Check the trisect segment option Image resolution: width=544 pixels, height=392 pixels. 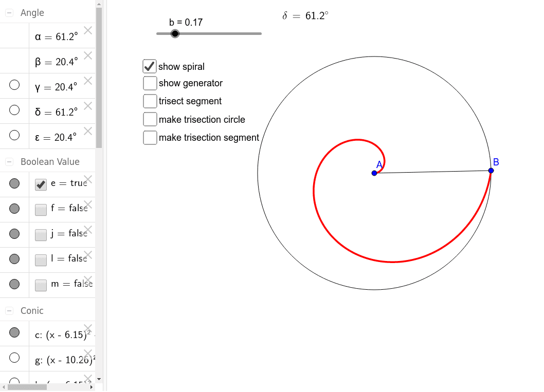pos(150,101)
